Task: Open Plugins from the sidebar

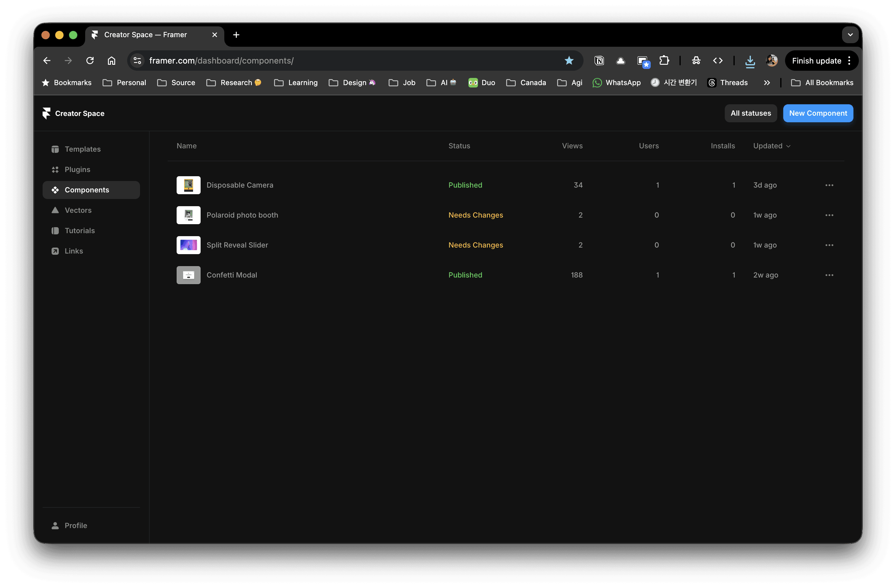Action: (x=77, y=169)
